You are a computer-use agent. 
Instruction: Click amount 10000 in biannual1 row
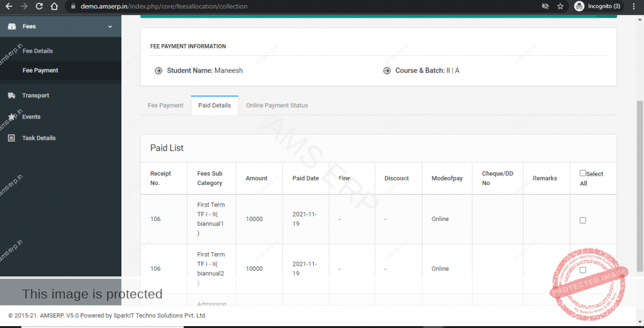(x=254, y=219)
